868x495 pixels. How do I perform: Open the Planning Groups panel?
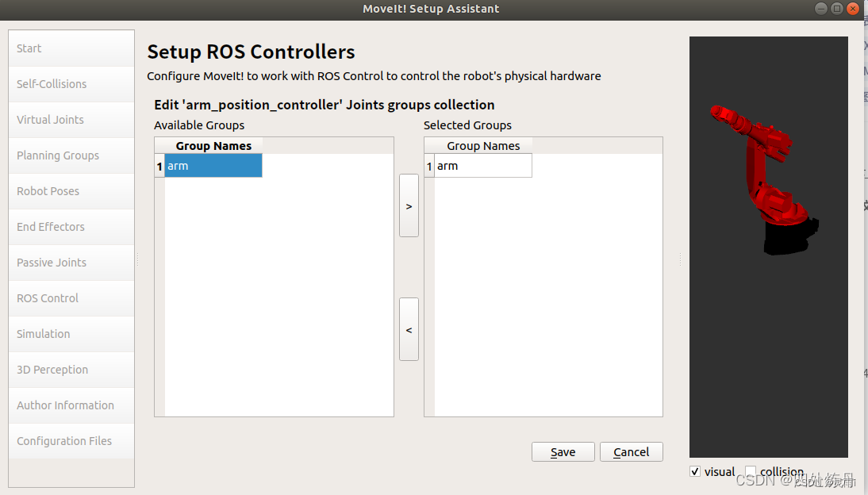point(71,155)
